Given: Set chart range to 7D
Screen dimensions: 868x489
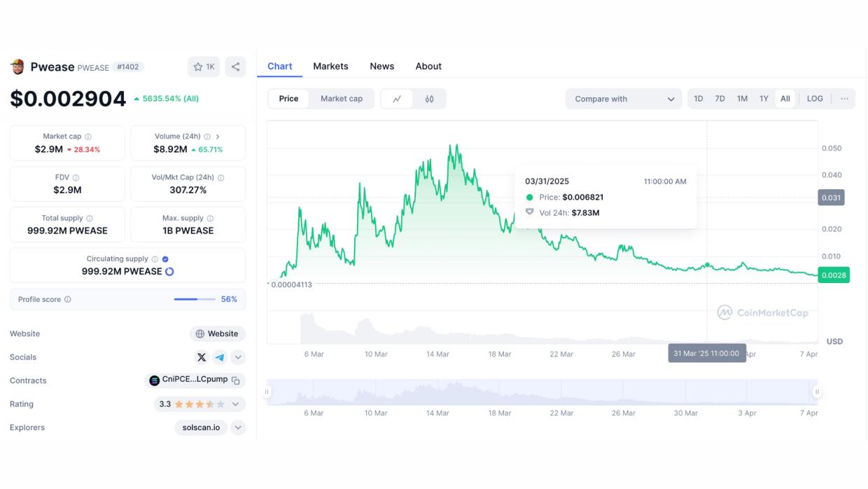Looking at the screenshot, I should [720, 99].
